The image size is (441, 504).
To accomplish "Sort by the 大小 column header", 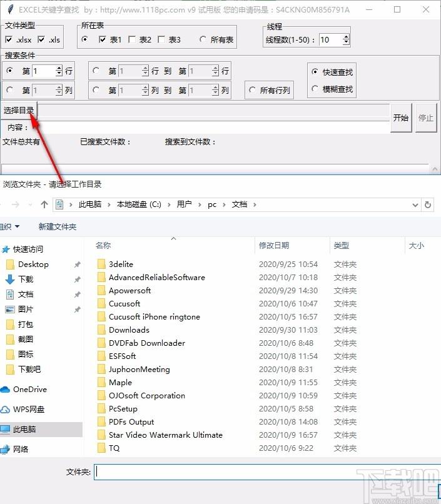I will coord(416,246).
